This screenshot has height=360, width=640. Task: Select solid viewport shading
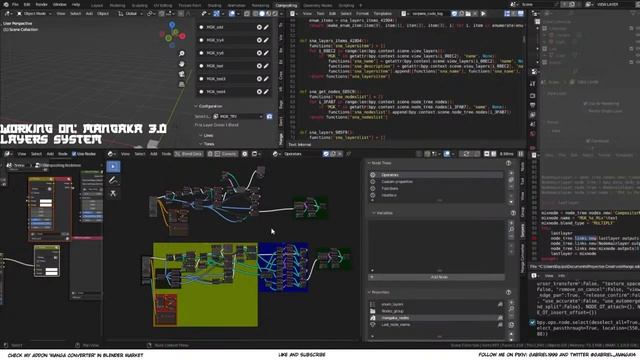tap(262, 13)
